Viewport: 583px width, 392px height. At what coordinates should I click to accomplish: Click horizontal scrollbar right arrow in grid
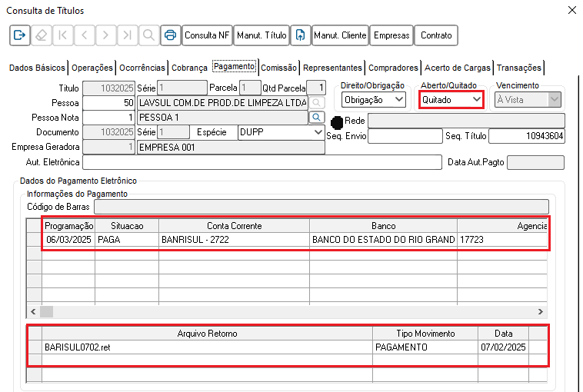pyautogui.click(x=541, y=311)
